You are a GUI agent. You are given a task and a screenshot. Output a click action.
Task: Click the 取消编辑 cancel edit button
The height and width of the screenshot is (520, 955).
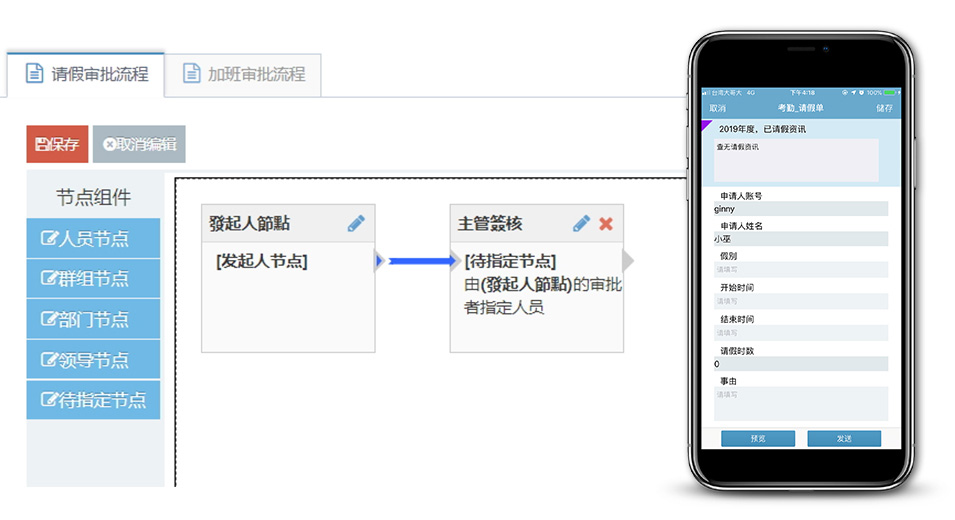[x=139, y=144]
